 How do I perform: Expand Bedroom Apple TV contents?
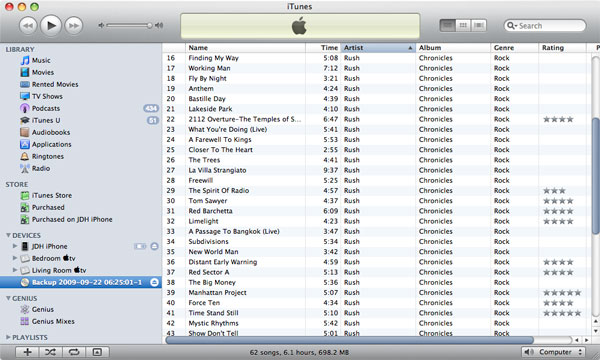pos(15,258)
